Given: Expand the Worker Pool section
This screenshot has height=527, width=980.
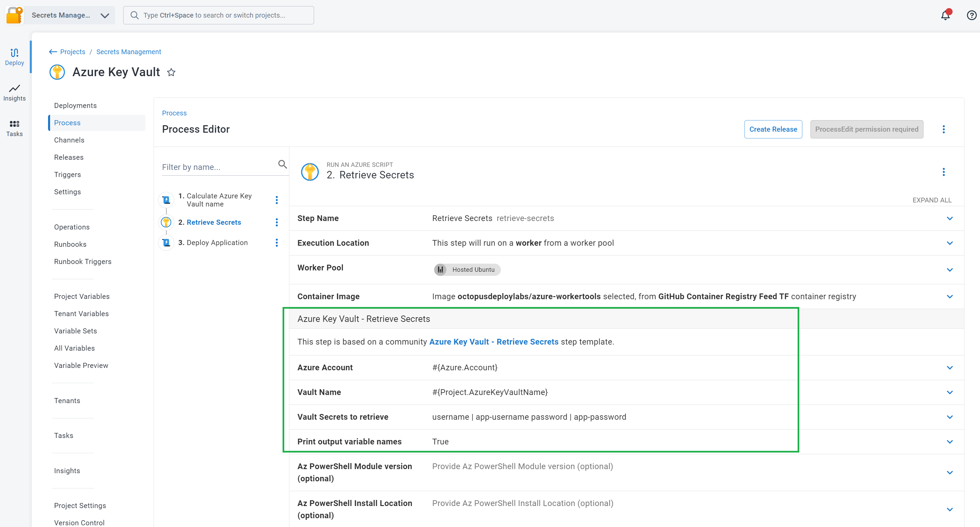Looking at the screenshot, I should pyautogui.click(x=950, y=270).
